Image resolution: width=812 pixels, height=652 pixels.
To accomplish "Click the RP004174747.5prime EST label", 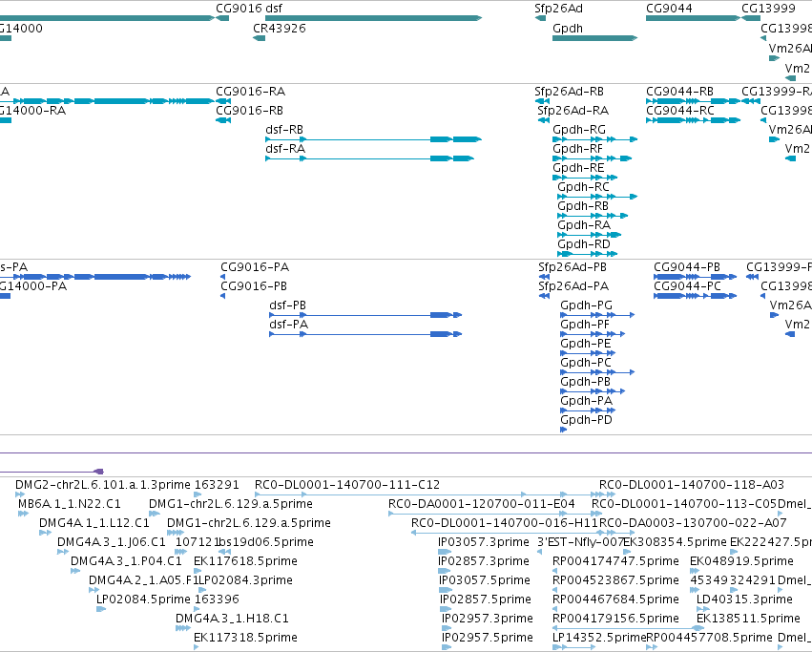I will (x=615, y=561).
